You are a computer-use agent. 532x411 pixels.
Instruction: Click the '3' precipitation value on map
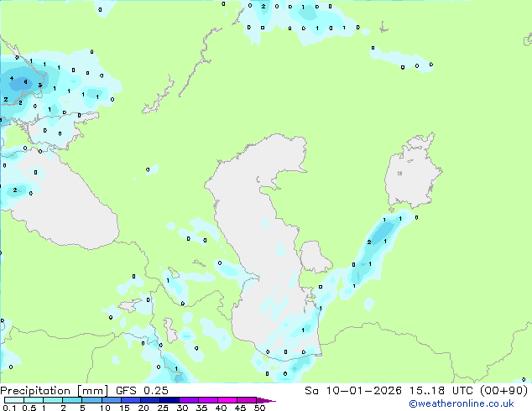[39, 85]
